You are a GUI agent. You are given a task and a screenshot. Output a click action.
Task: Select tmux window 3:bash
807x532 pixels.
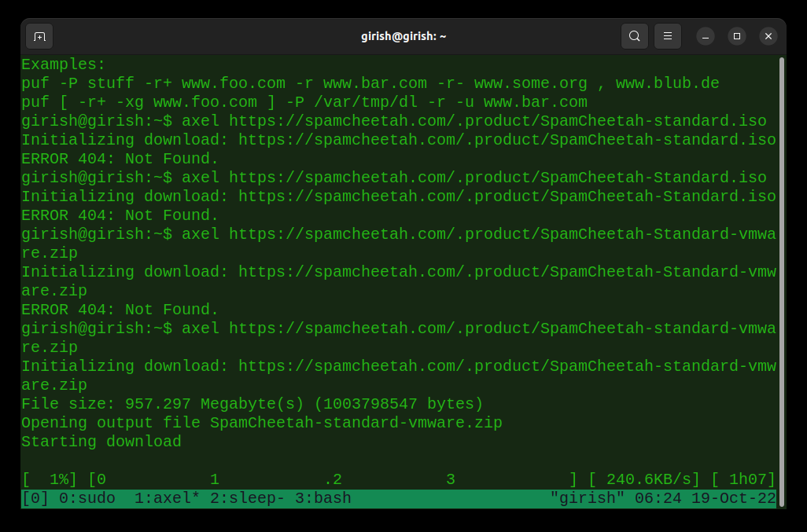click(322, 498)
